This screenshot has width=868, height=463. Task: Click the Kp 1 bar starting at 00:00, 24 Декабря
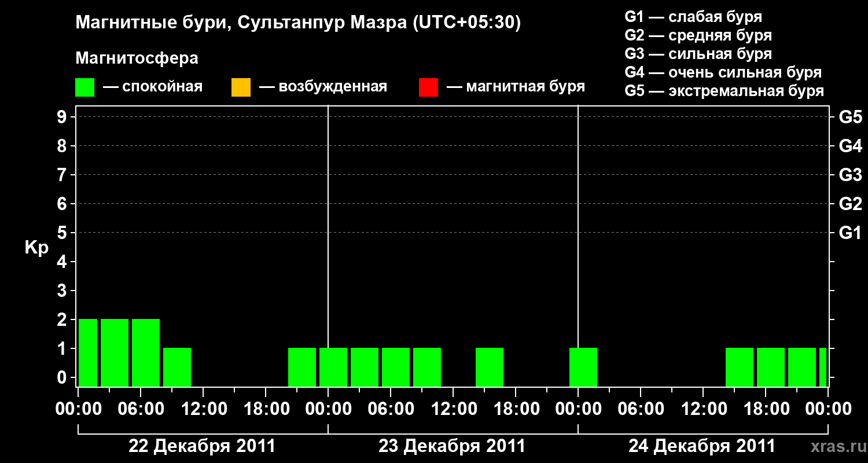tap(583, 367)
